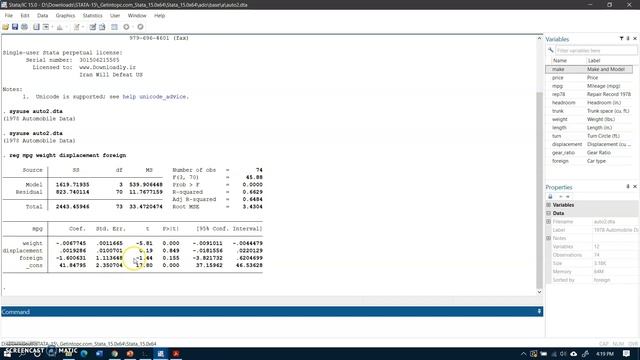
Task: Open the Variables Manager toolbar icon
Action: click(114, 27)
